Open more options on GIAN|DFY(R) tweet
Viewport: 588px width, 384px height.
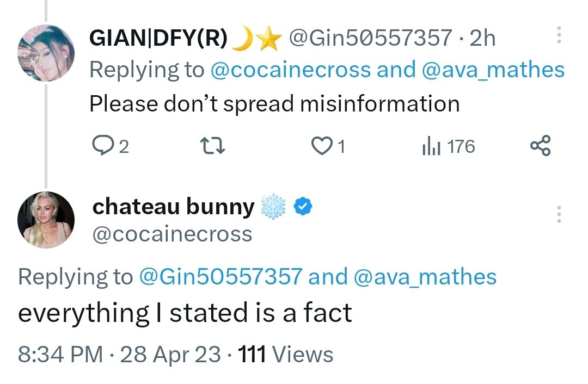[x=559, y=35]
